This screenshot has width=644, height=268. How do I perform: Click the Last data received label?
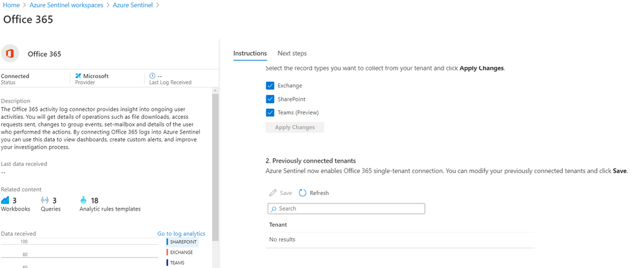pos(24,164)
